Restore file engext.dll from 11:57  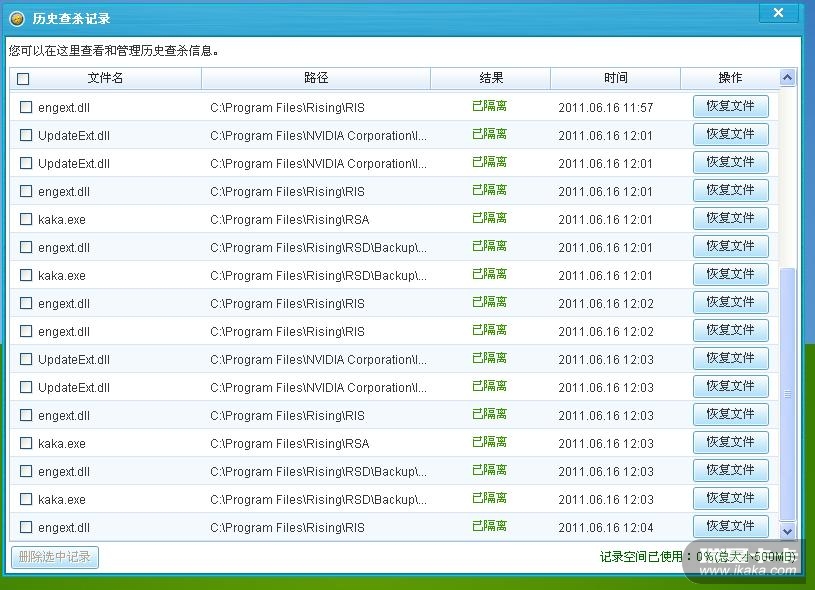tap(730, 107)
